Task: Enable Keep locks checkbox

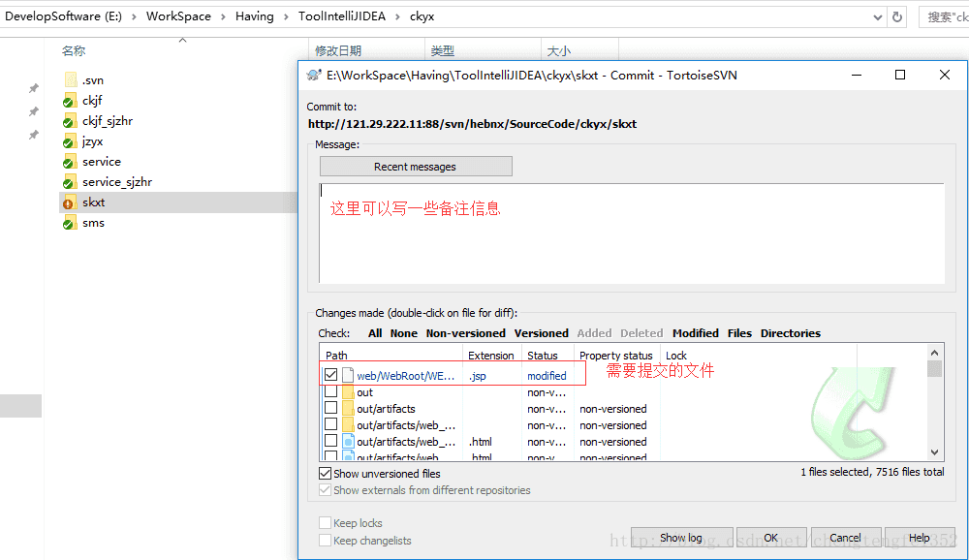Action: click(325, 523)
